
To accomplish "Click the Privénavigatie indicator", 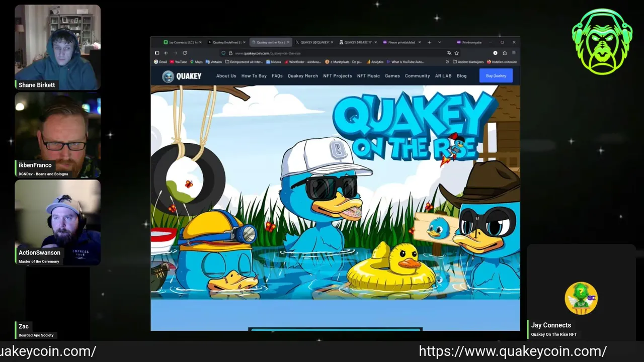I will [469, 42].
